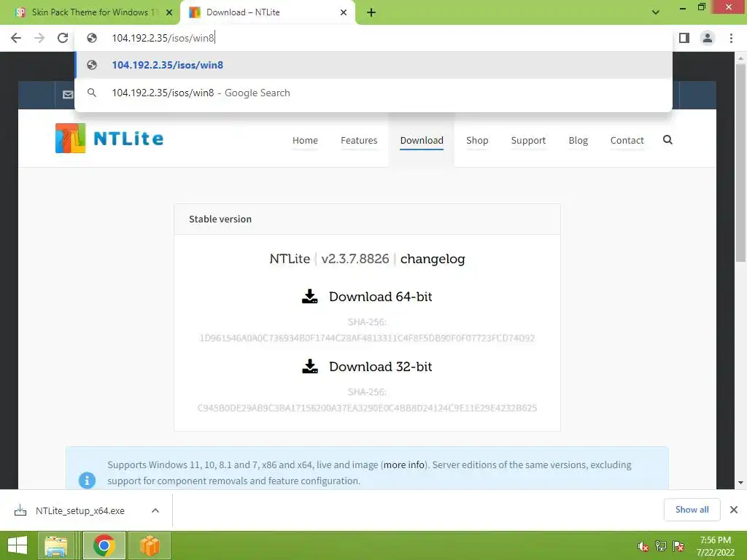Image resolution: width=747 pixels, height=560 pixels.
Task: Select the Download – NTLite tab
Action: pyautogui.click(x=267, y=12)
